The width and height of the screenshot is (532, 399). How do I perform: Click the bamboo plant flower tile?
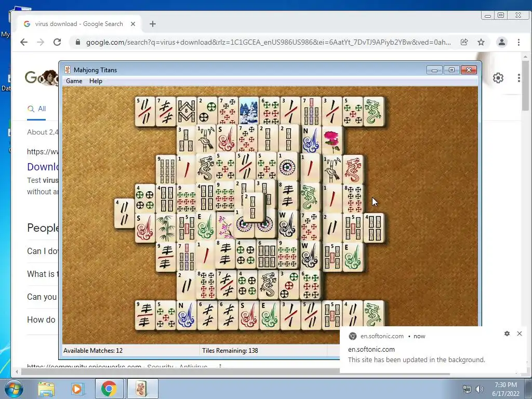(x=166, y=228)
